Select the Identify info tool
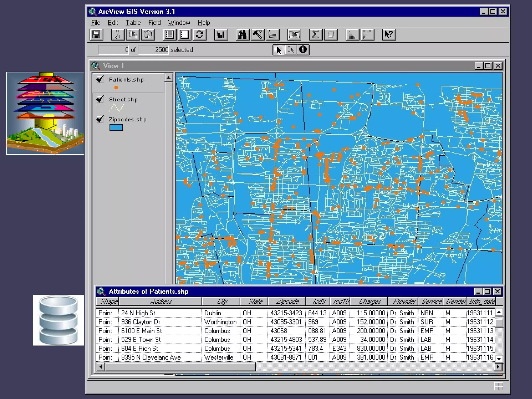The height and width of the screenshot is (399, 532). pyautogui.click(x=303, y=50)
